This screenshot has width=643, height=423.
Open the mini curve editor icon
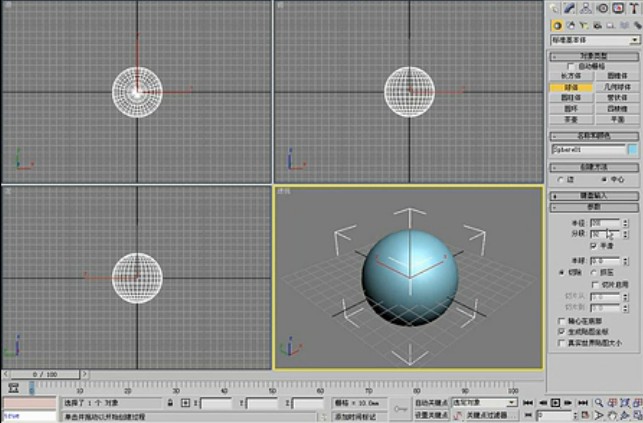click(14, 387)
